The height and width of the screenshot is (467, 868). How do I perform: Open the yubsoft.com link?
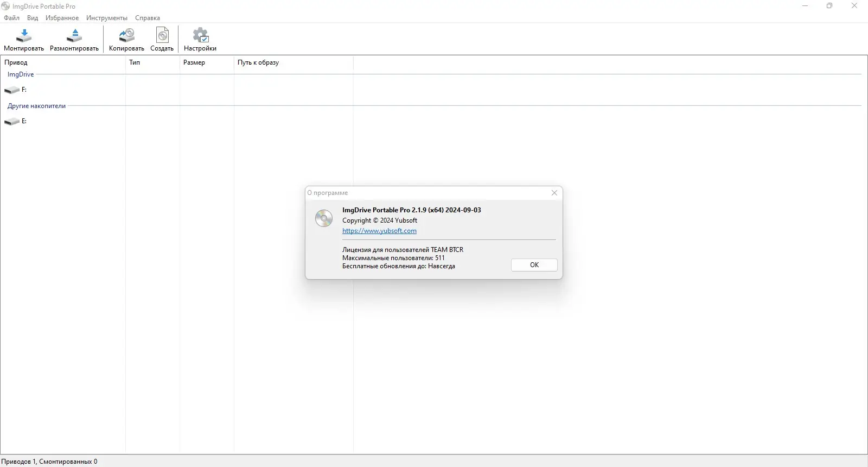point(379,231)
